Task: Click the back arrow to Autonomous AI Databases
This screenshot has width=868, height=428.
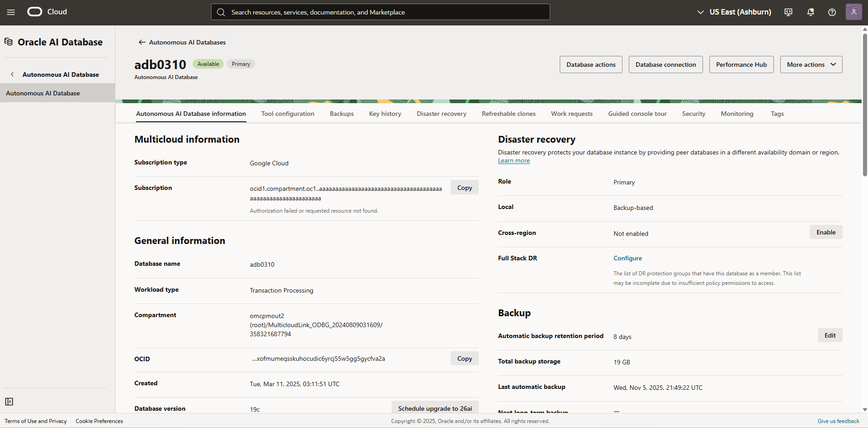Action: click(142, 42)
